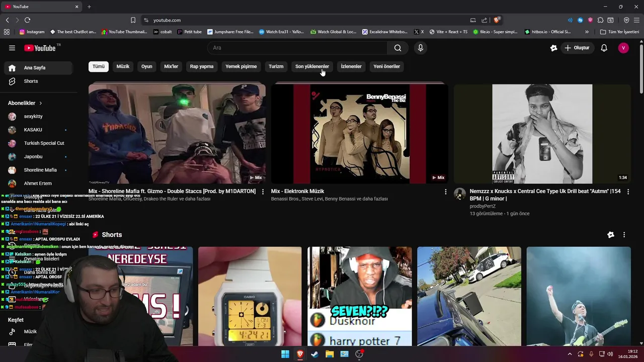Open the Brave icon on the taskbar
The image size is (644, 362).
(300, 354)
